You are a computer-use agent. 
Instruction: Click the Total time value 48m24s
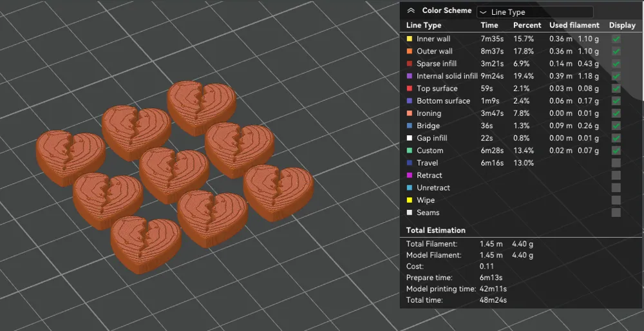tap(493, 300)
